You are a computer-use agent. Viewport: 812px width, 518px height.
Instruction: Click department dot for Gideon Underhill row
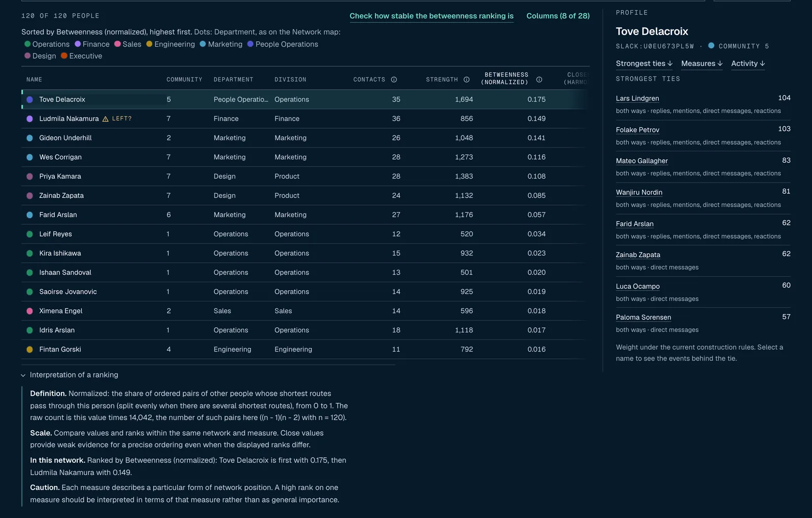(30, 138)
